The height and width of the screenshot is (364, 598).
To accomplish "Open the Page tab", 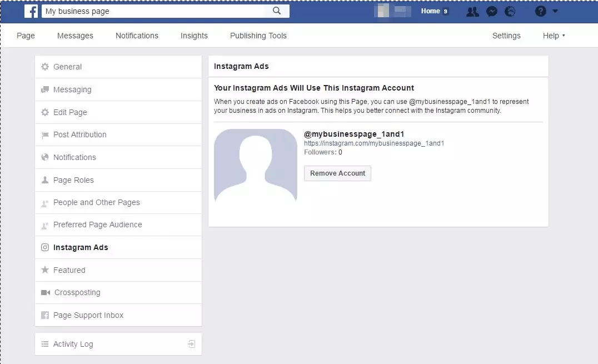I will coord(26,36).
